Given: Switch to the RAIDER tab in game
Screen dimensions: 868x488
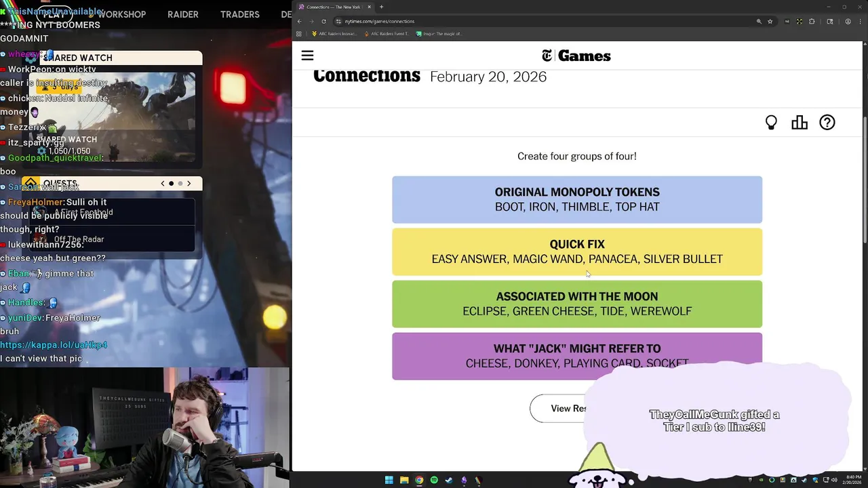Looking at the screenshot, I should pyautogui.click(x=183, y=14).
